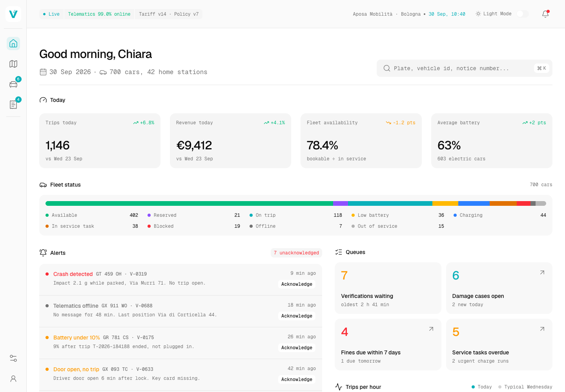Select the Typical Wednesday legend entry
565x392 pixels.
point(525,387)
